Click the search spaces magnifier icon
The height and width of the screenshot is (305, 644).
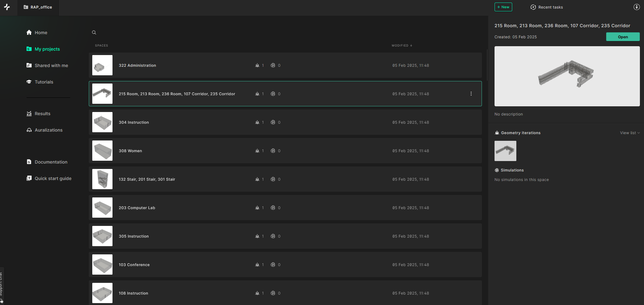[94, 33]
